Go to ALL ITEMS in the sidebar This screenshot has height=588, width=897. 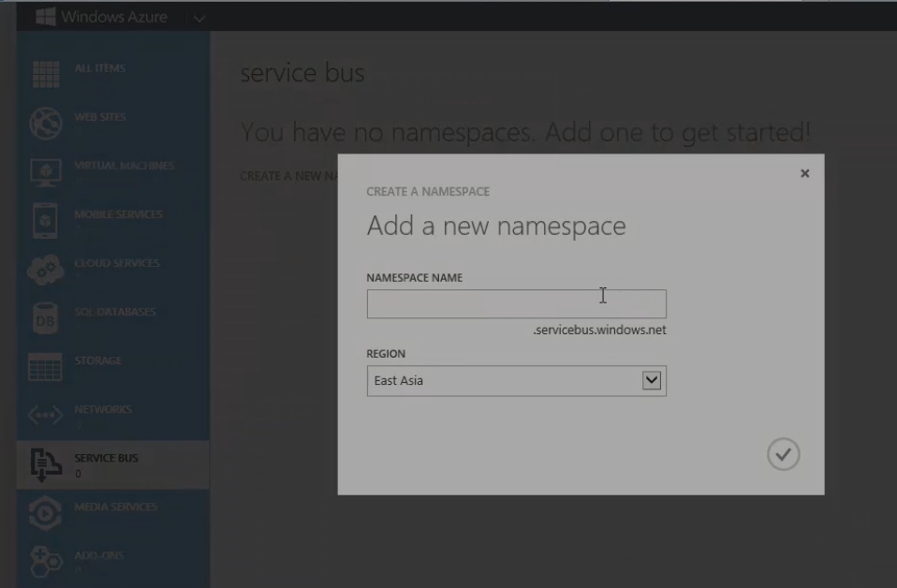click(99, 68)
